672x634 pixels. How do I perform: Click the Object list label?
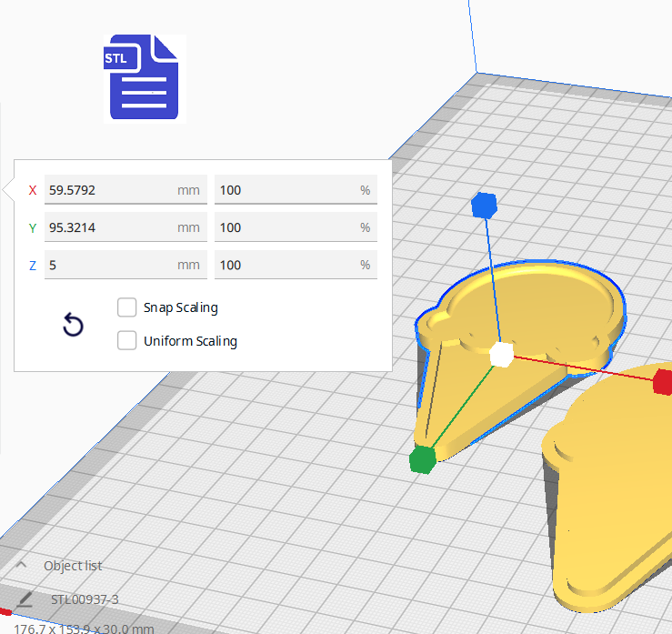point(73,566)
